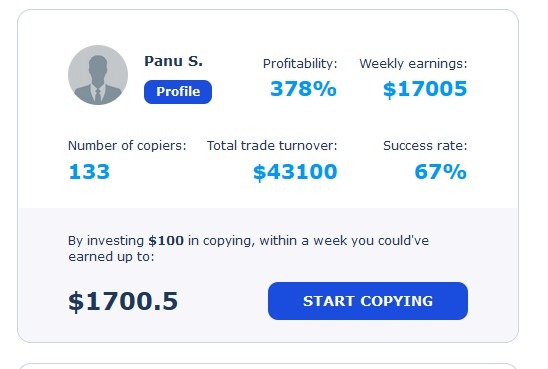Select the 133 copiers value
Screen dimensions: 548x369
tap(89, 172)
